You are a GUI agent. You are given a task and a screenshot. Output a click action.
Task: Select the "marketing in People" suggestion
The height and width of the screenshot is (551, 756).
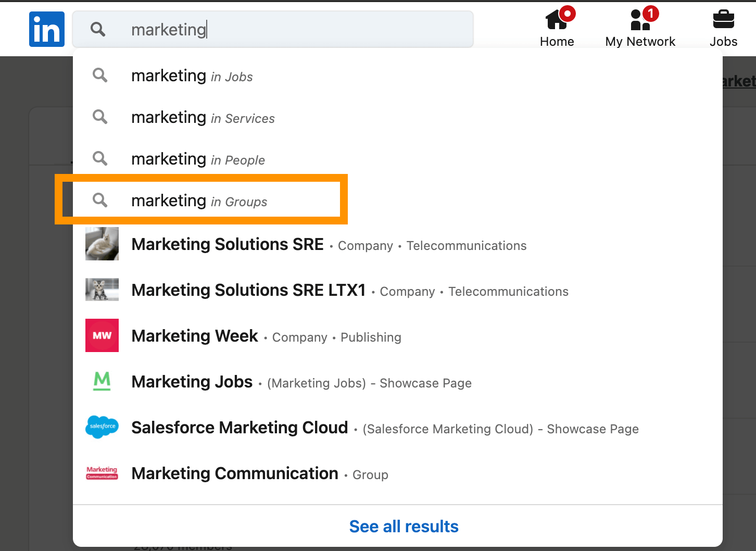click(x=198, y=160)
